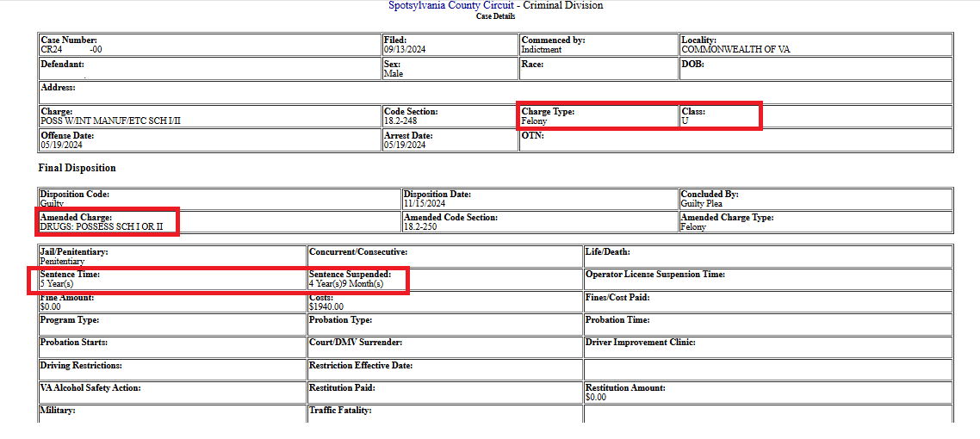The image size is (980, 439).
Task: Click the Probation Time label
Action: tap(617, 319)
